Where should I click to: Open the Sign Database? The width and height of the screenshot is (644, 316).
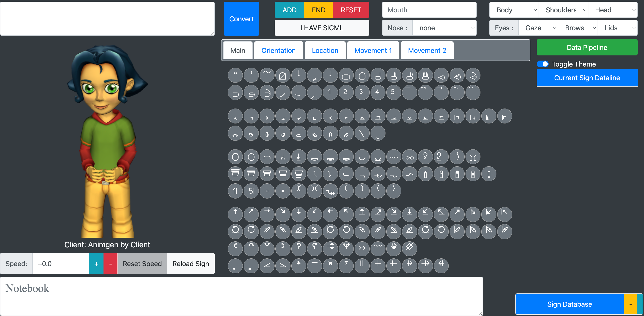pos(569,304)
